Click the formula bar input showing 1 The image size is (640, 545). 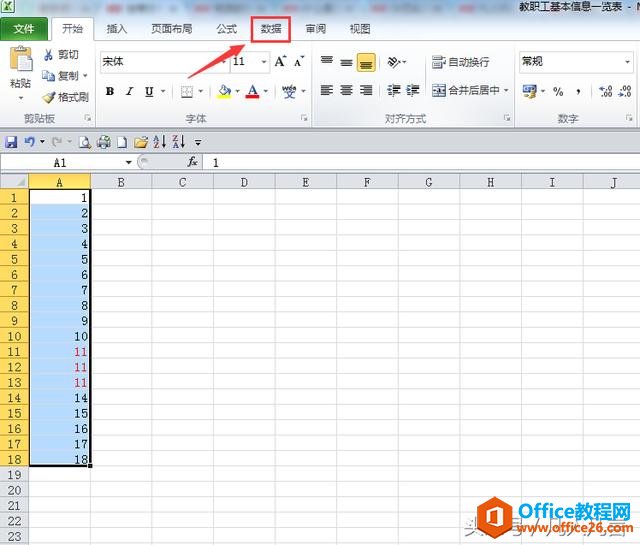pos(421,162)
